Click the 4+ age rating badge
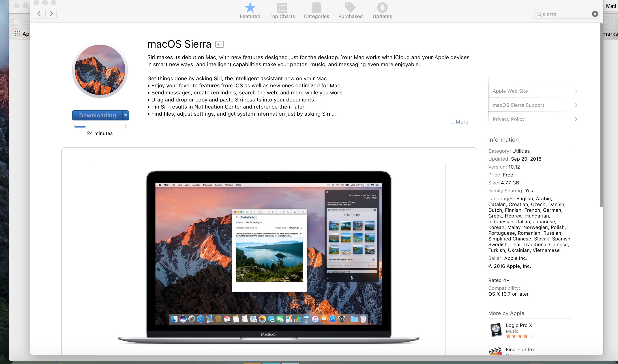 point(219,44)
